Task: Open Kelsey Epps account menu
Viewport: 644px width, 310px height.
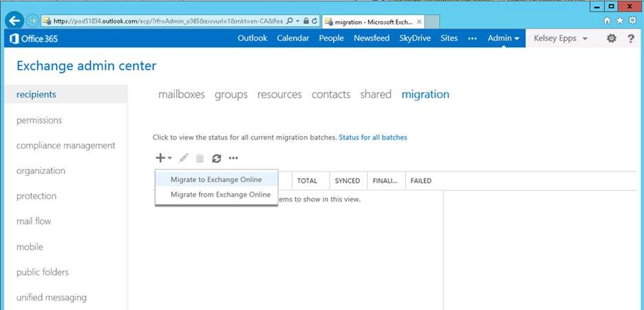Action: (x=560, y=38)
